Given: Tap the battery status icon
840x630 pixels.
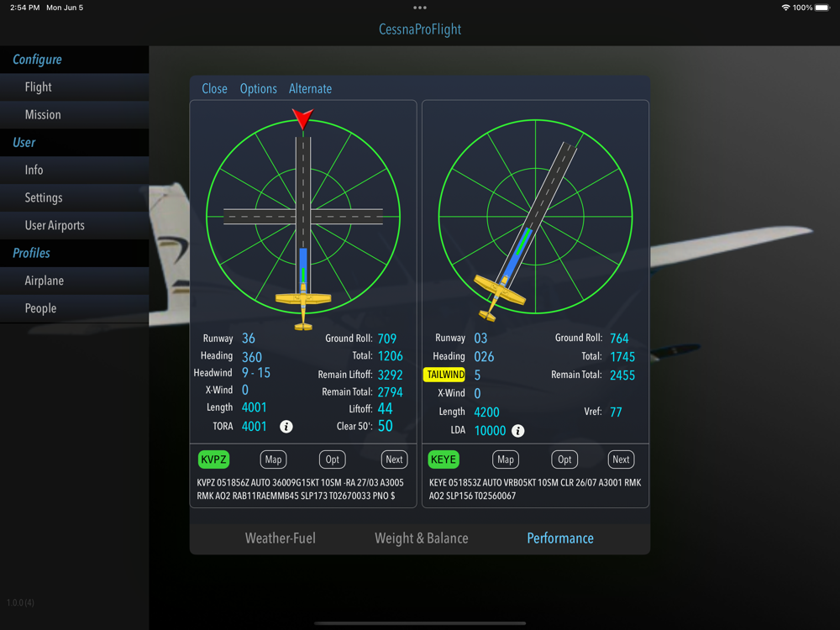Looking at the screenshot, I should tap(822, 8).
